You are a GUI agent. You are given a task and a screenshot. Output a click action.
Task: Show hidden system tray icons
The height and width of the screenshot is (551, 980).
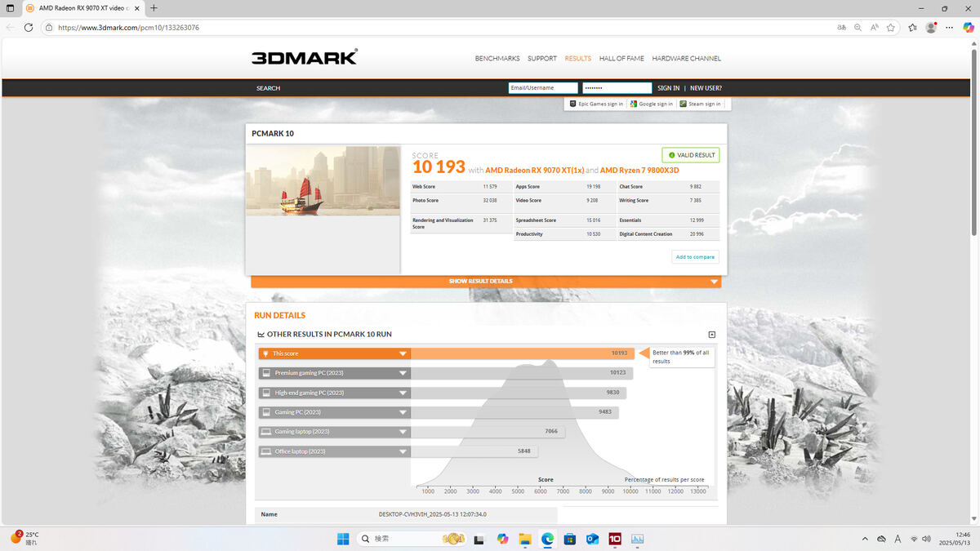[865, 539]
